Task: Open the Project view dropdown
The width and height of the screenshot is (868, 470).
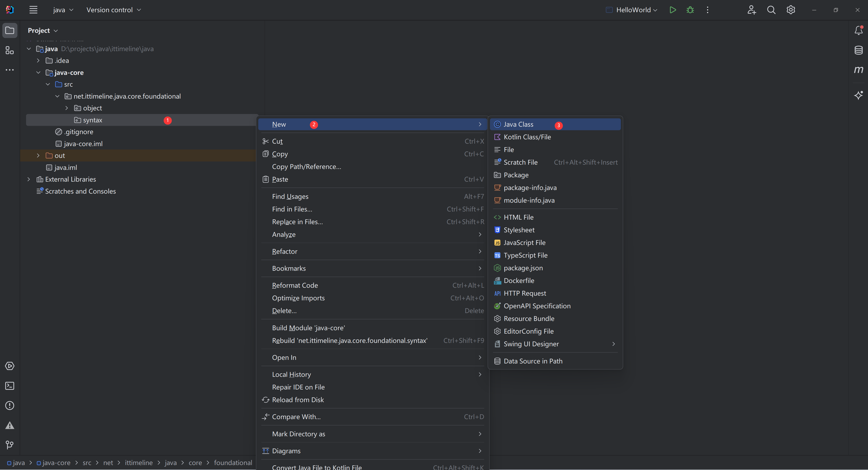Action: pos(43,30)
